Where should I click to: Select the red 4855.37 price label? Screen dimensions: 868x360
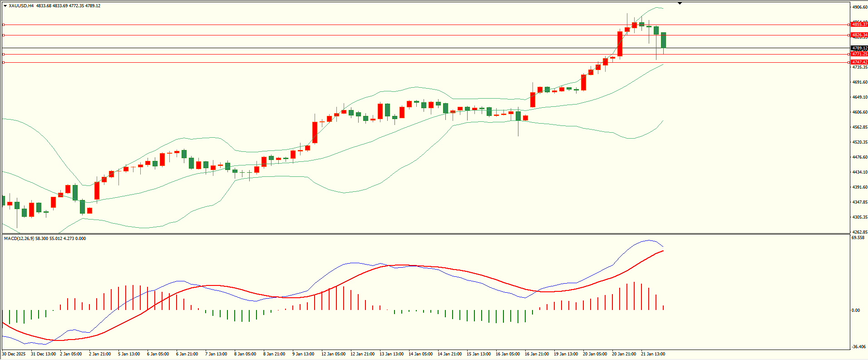859,25
